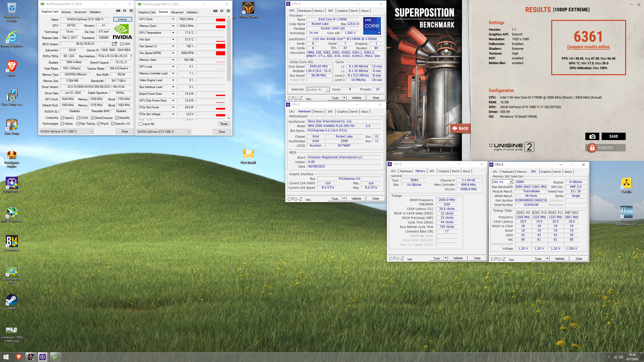Toggle the Vulkan checkbox
This screenshot has width=644, height=362.
pyautogui.click(x=62, y=123)
